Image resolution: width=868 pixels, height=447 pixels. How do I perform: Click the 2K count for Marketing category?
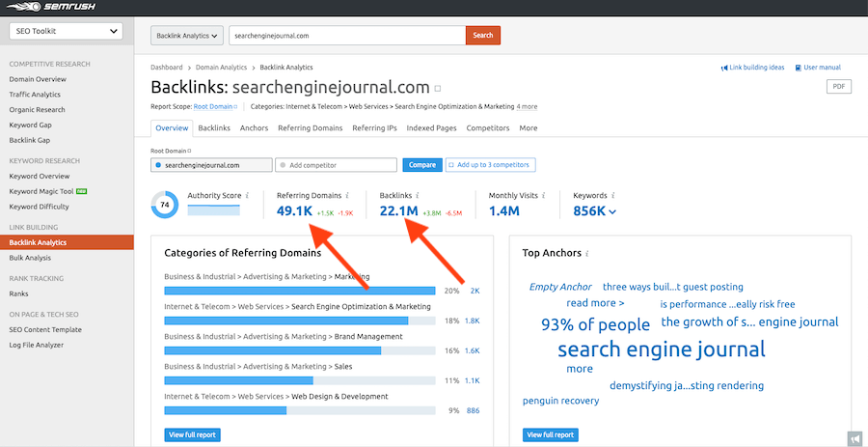tap(475, 291)
